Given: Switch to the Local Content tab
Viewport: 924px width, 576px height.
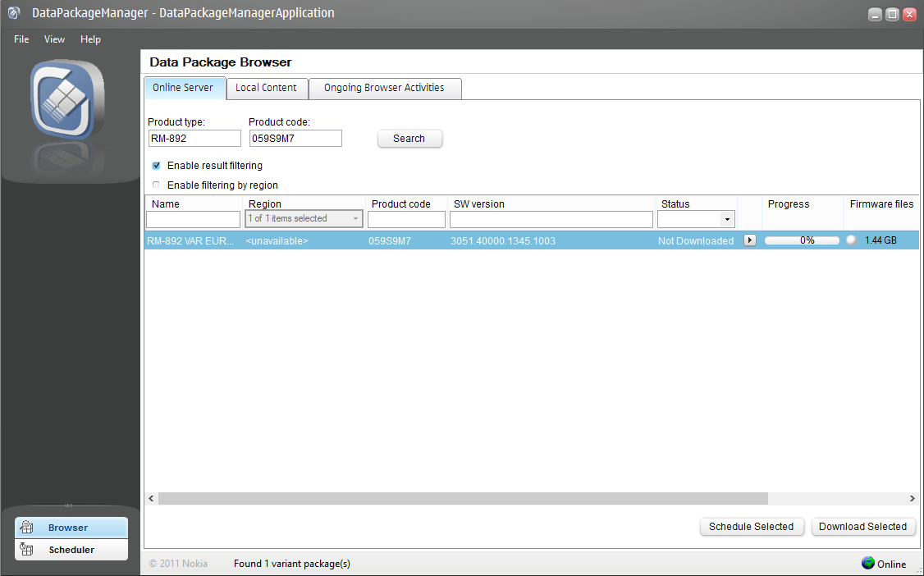Looking at the screenshot, I should 267,88.
